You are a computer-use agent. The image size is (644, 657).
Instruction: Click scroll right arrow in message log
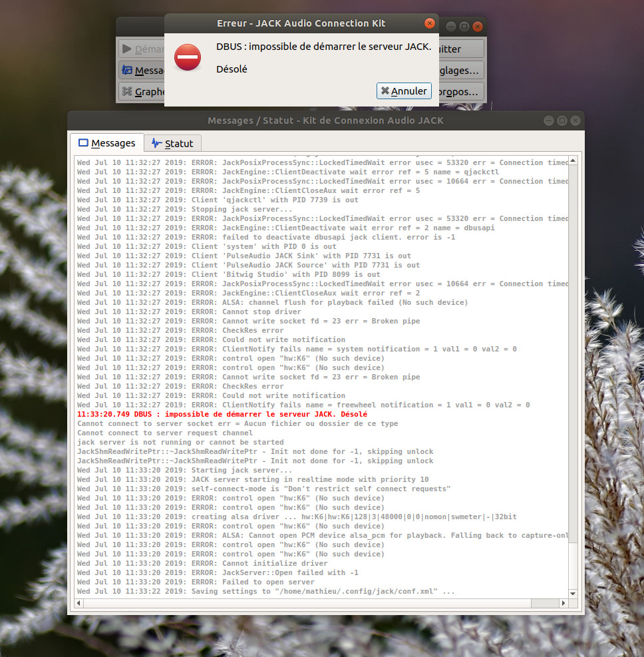(563, 603)
